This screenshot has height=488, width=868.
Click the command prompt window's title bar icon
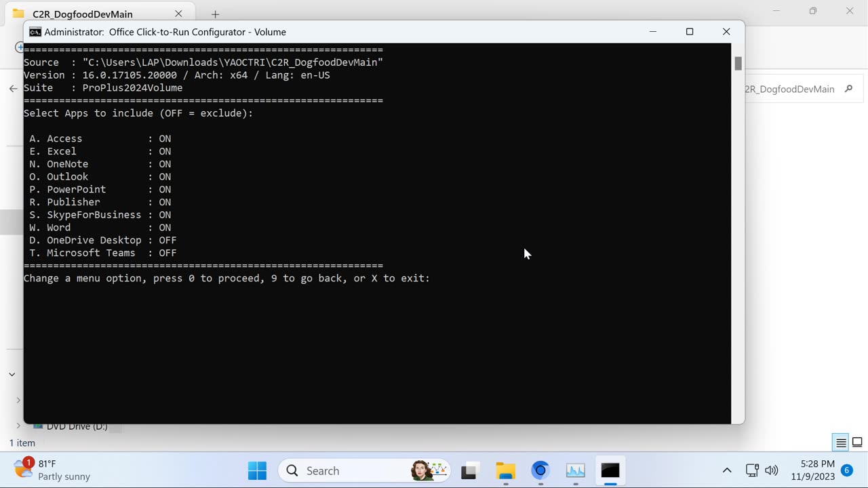(35, 32)
